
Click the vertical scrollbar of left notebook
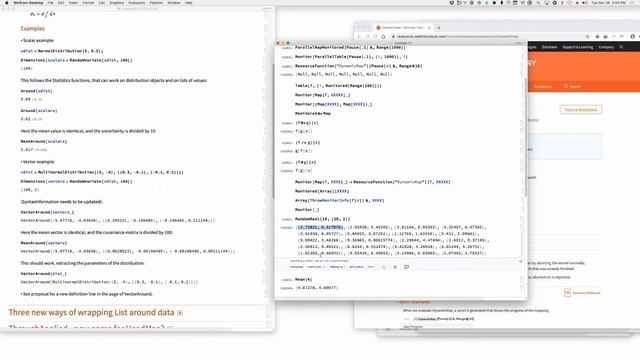[273, 131]
